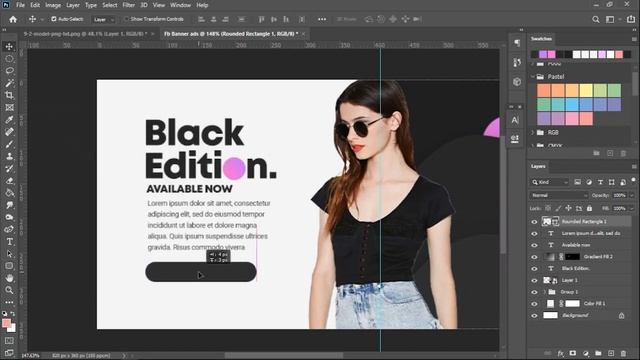This screenshot has width=640, height=360.
Task: Open the Image menu
Action: [53, 5]
